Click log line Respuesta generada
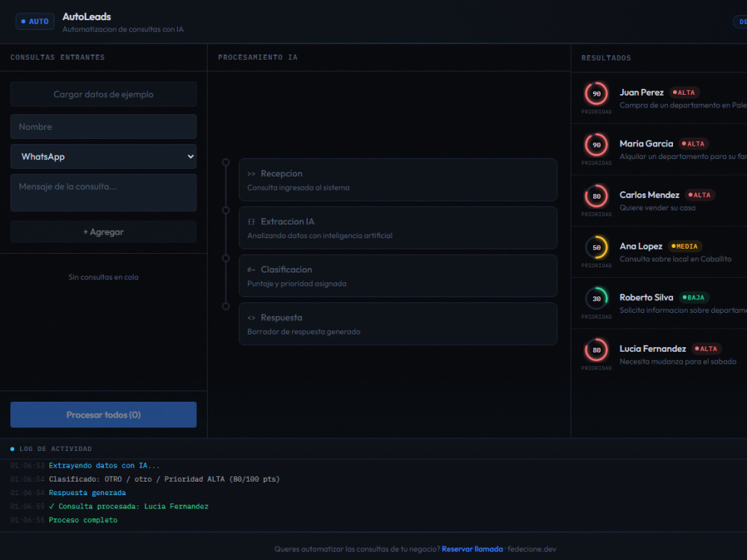747x560 pixels. pyautogui.click(x=87, y=493)
